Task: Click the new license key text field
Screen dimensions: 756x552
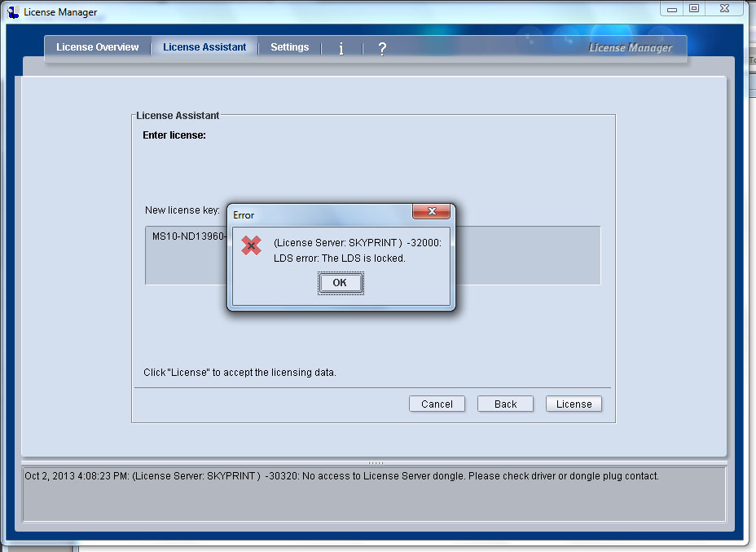Action: coord(372,255)
